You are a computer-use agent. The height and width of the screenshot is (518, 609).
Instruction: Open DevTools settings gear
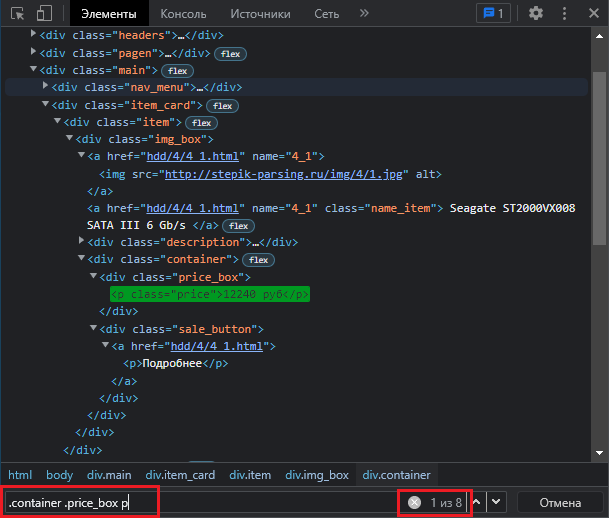coord(536,13)
